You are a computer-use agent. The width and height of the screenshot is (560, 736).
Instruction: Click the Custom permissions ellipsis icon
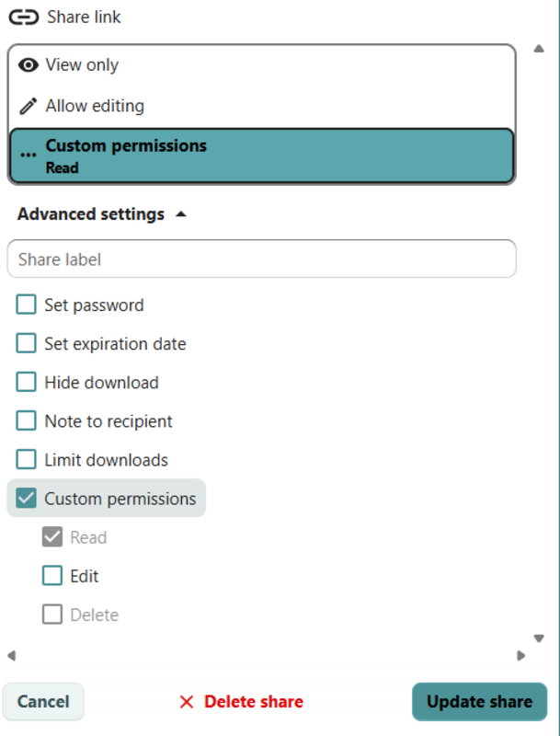tap(29, 155)
